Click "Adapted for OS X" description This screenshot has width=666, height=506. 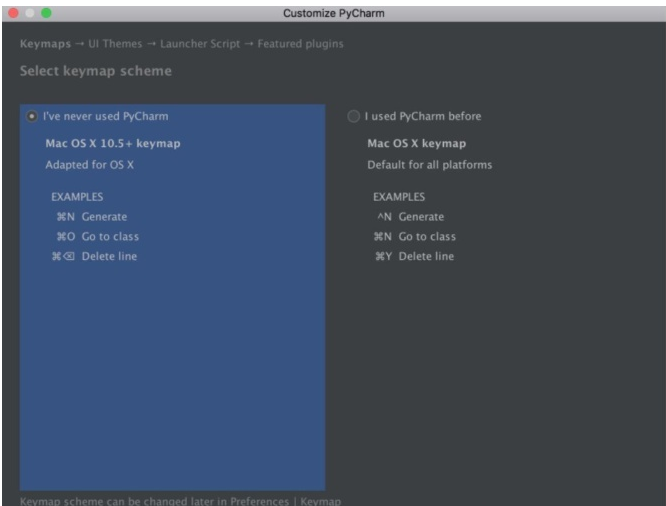click(90, 164)
